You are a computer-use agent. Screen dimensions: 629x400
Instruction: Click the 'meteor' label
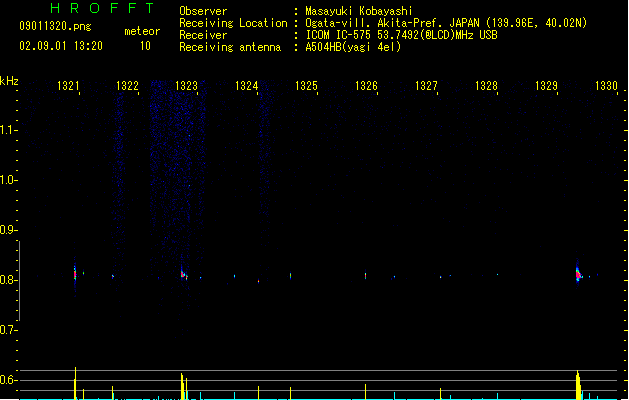pos(142,31)
